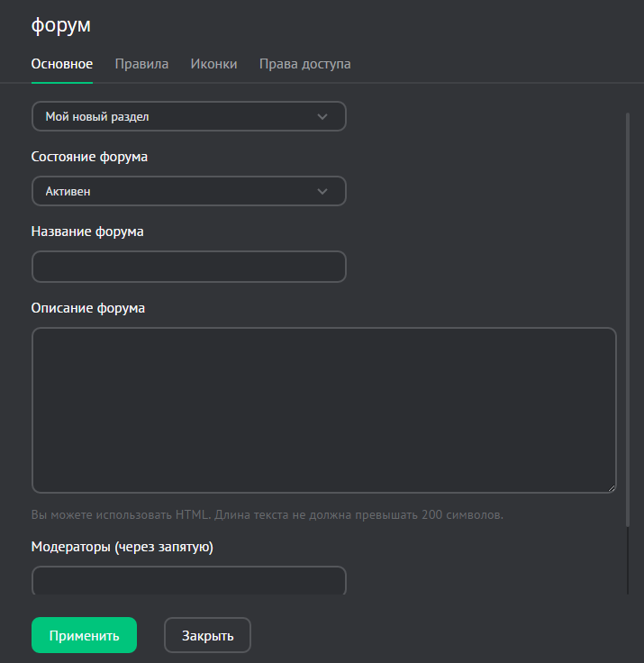Focus the Название форума text field
This screenshot has height=663, width=644.
click(188, 267)
